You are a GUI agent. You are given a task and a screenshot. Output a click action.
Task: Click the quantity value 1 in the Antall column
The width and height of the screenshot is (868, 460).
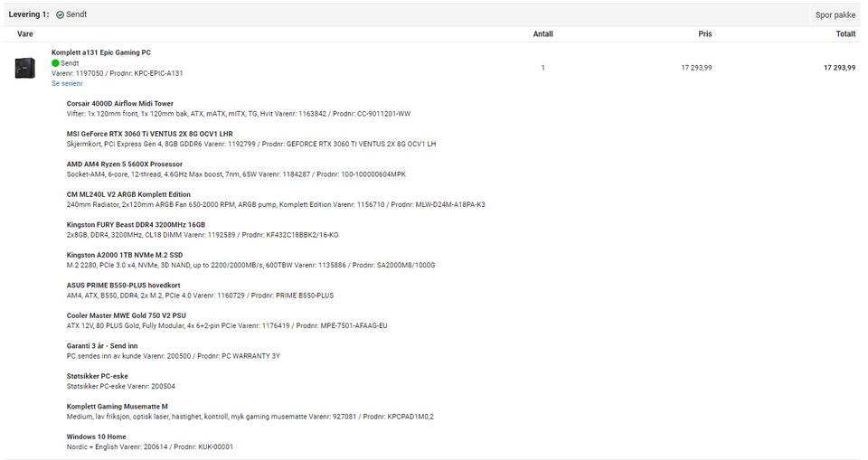coord(542,68)
